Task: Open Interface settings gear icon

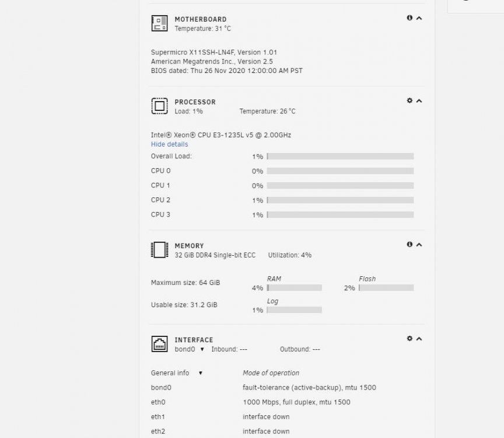Action: (x=409, y=339)
